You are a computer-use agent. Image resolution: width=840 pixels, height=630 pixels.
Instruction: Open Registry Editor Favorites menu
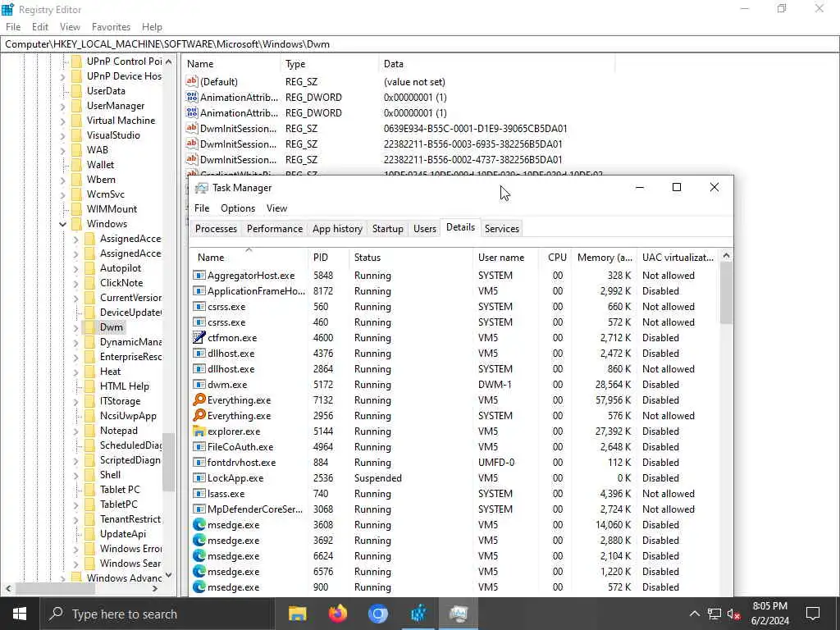[111, 27]
